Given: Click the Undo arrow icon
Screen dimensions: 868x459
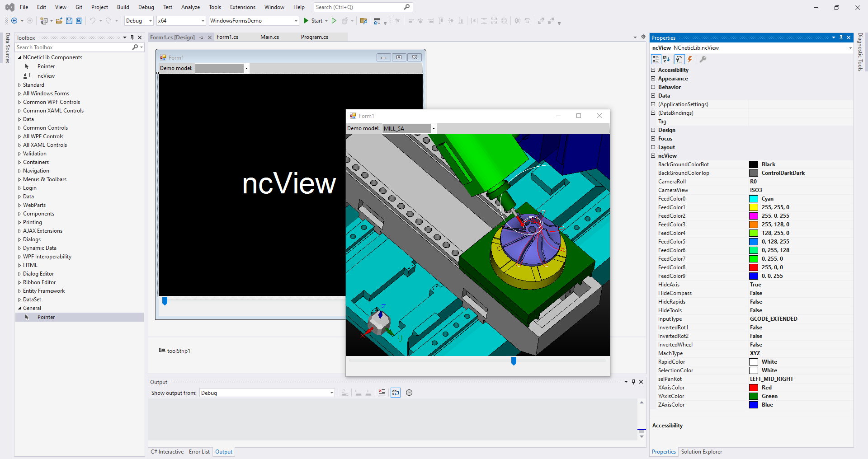Looking at the screenshot, I should 93,21.
